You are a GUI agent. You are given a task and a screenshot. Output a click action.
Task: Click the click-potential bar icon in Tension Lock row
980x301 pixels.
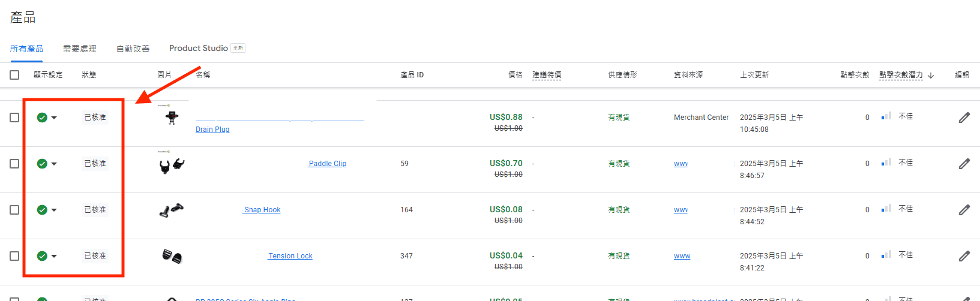tap(886, 255)
